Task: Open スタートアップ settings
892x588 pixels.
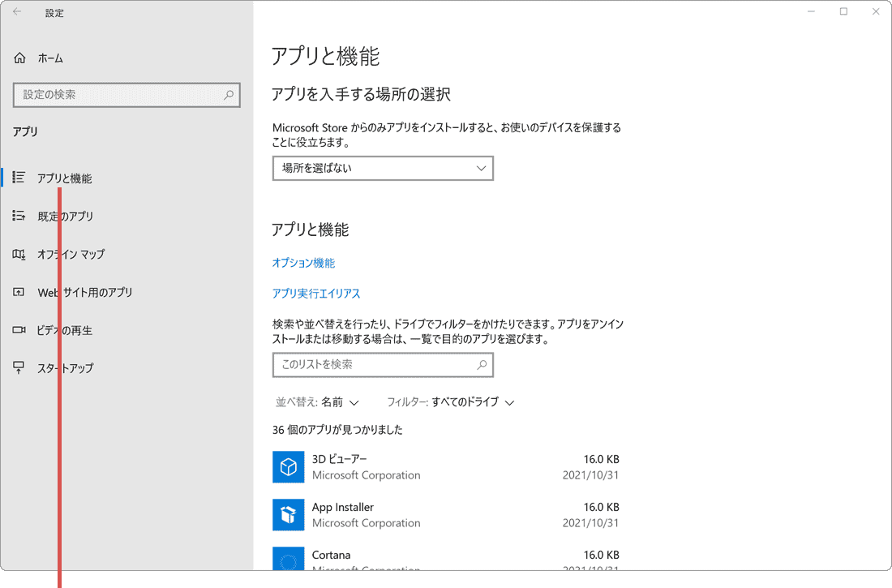Action: point(65,367)
